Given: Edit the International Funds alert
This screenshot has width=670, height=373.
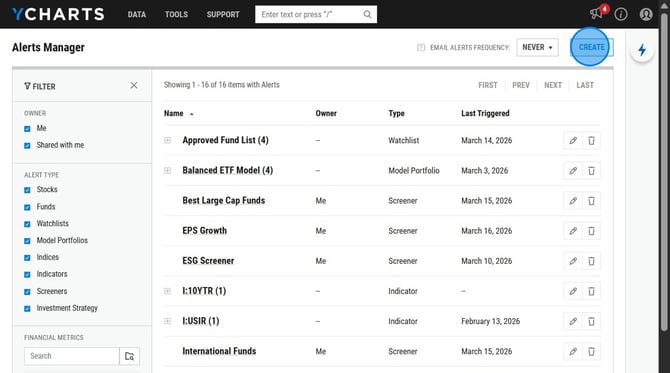Looking at the screenshot, I should (573, 351).
